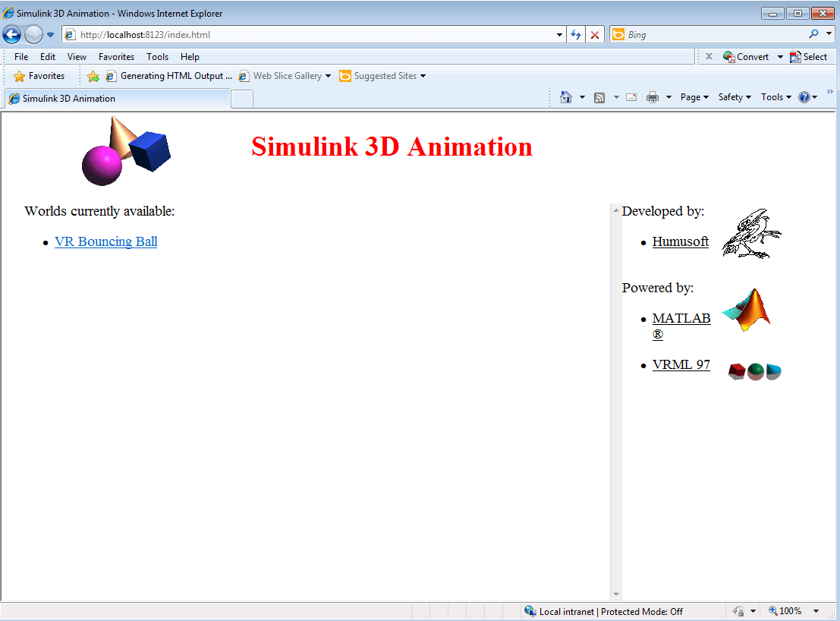840x621 pixels.
Task: Click the 100% zoom level button
Action: (785, 611)
